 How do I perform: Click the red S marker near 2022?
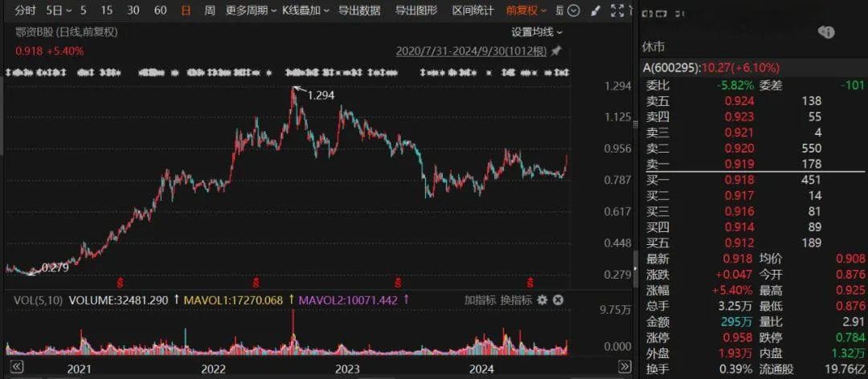[x=256, y=283]
